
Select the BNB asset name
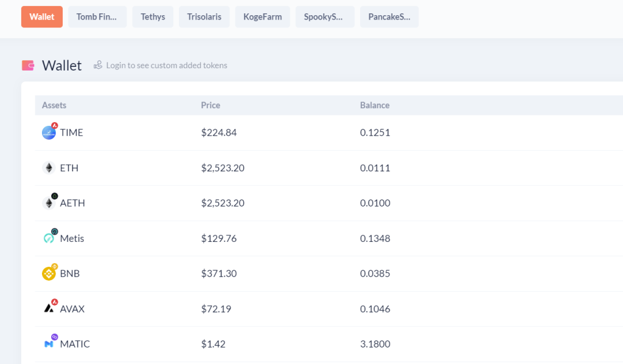[70, 273]
